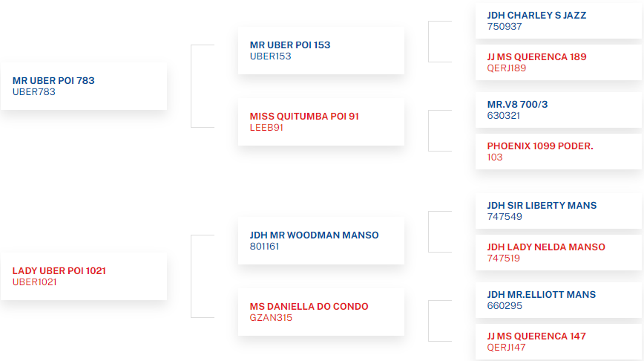Click the JJ MS QUERENCA 189 card

pyautogui.click(x=559, y=62)
